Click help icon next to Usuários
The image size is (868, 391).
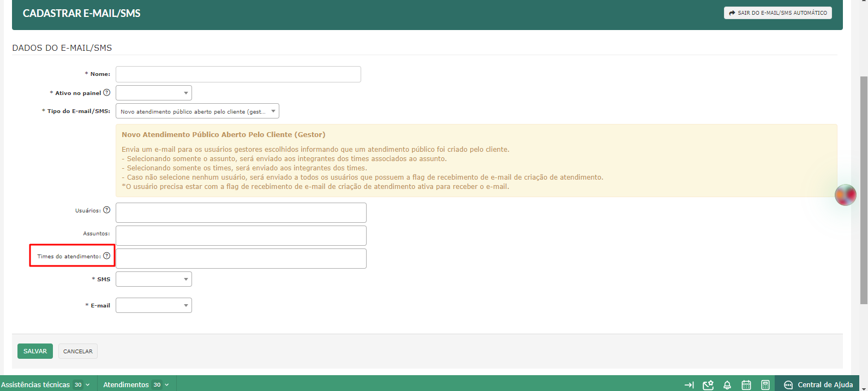pyautogui.click(x=107, y=210)
